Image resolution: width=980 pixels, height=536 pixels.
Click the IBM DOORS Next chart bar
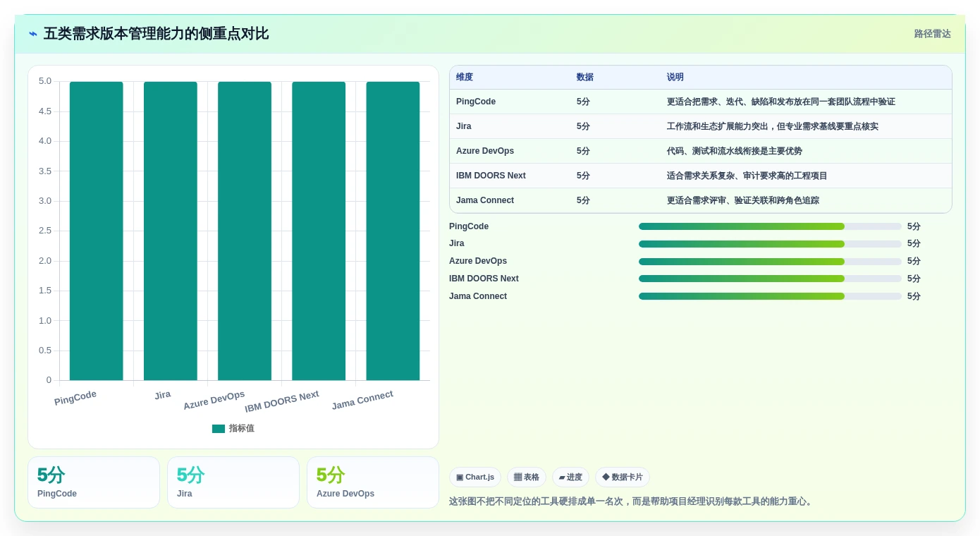319,231
